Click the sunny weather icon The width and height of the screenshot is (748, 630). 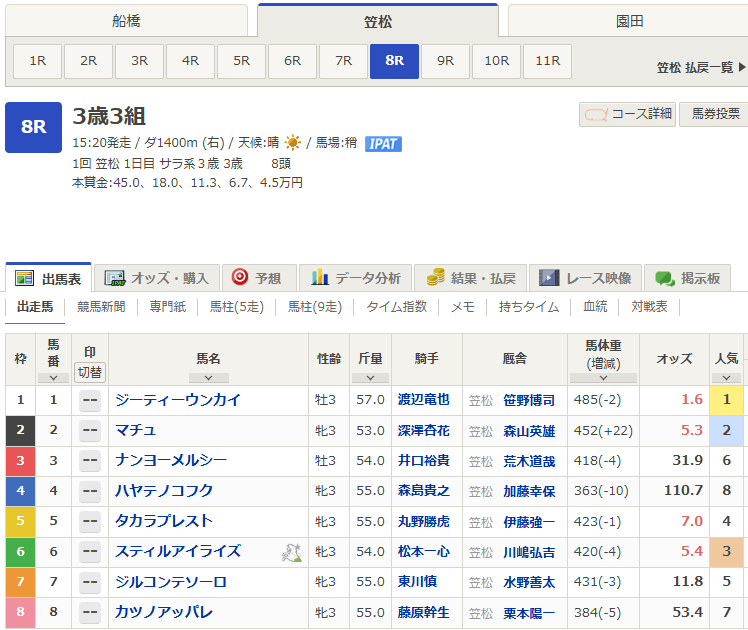coord(292,143)
